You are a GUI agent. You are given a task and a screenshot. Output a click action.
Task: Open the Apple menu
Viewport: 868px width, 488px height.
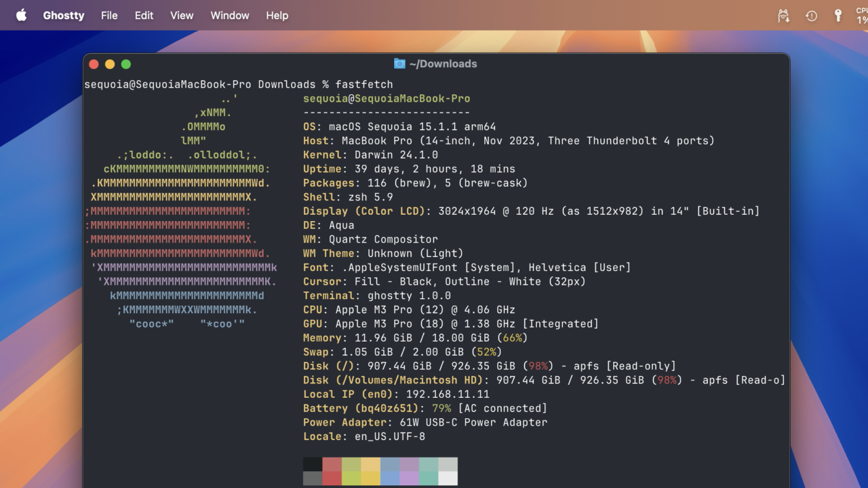(21, 15)
